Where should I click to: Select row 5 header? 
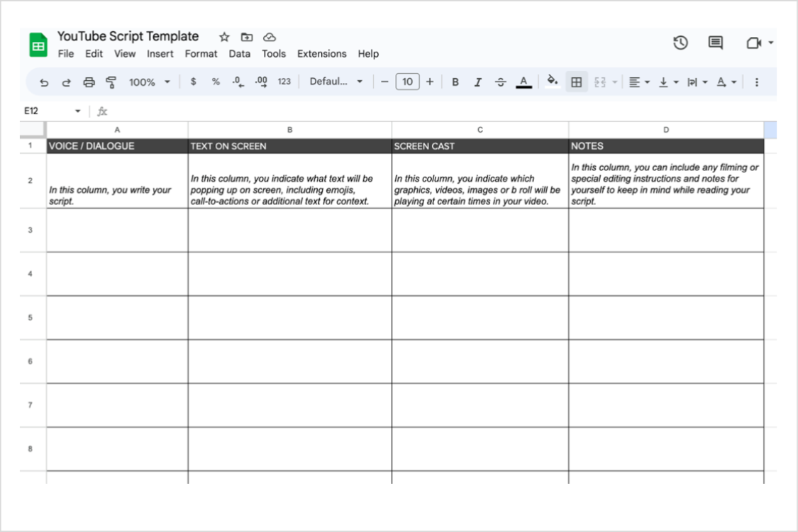(31, 318)
